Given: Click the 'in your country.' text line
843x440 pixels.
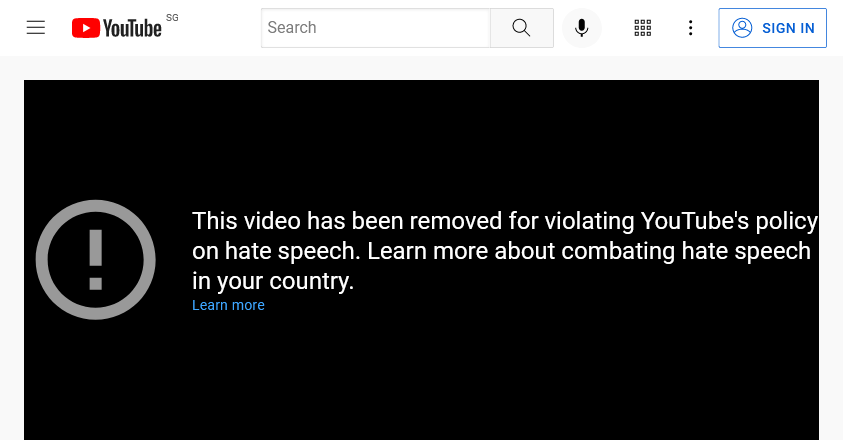Looking at the screenshot, I should (273, 281).
